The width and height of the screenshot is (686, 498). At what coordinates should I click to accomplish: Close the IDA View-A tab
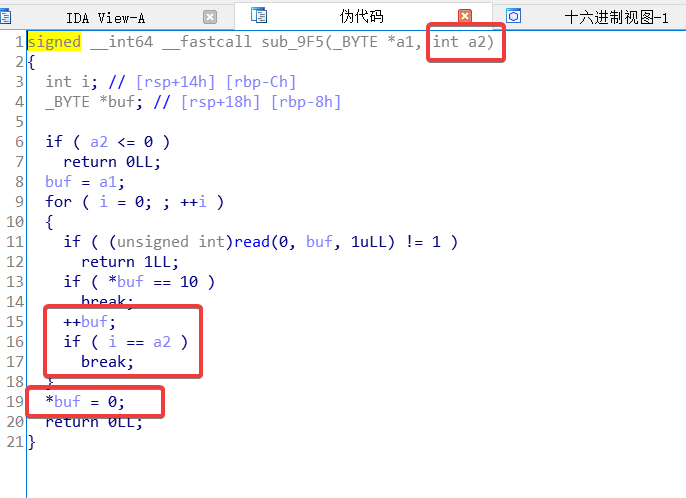[209, 17]
